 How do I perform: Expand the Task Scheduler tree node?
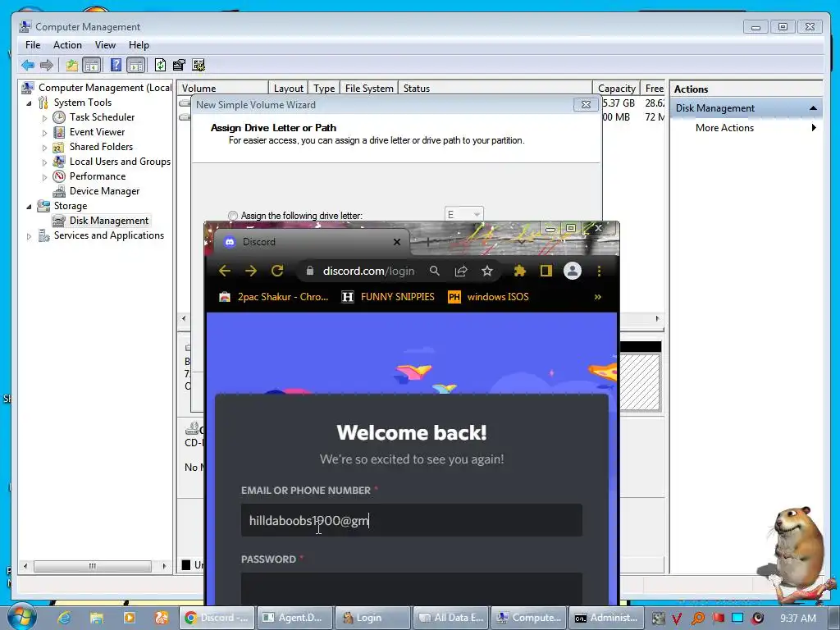tap(44, 118)
